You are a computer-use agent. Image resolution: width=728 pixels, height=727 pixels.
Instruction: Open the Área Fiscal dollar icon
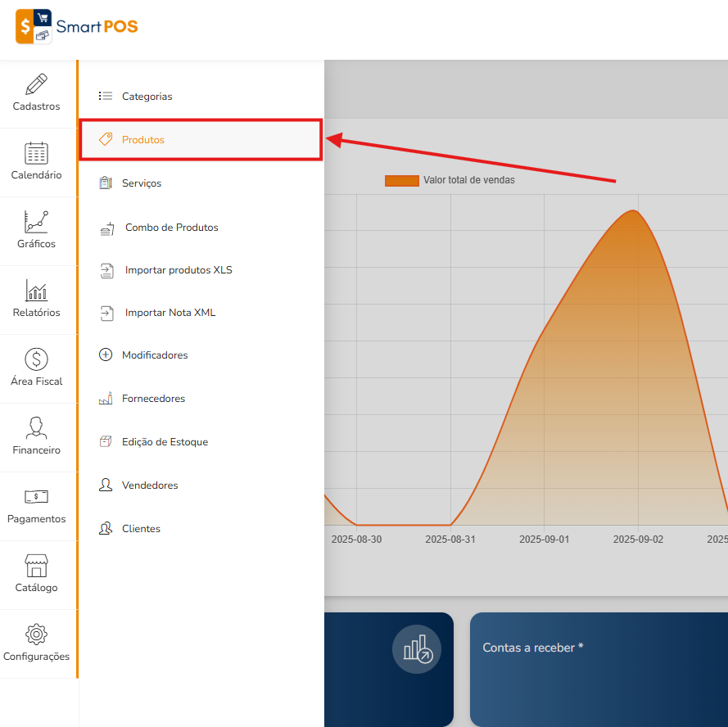point(36,359)
